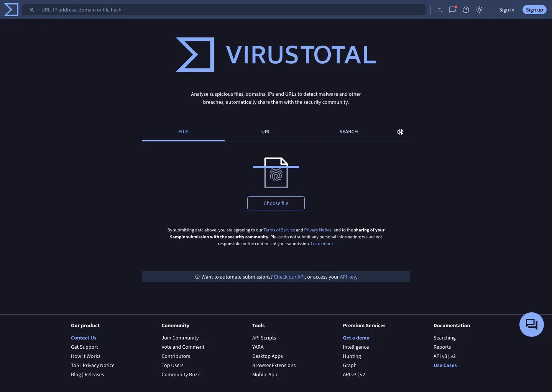Switch to the URL tab
Viewport: 552px width, 392px height.
coord(266,132)
